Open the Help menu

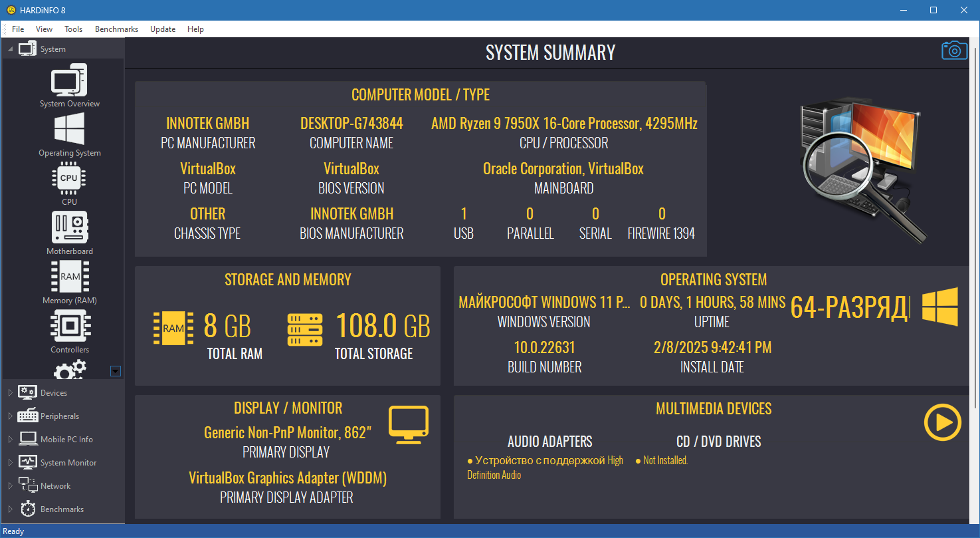tap(195, 29)
